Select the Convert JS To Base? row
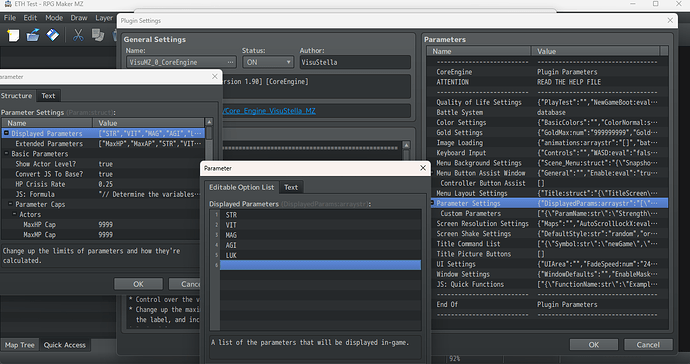This screenshot has width=690, height=364. 103,174
